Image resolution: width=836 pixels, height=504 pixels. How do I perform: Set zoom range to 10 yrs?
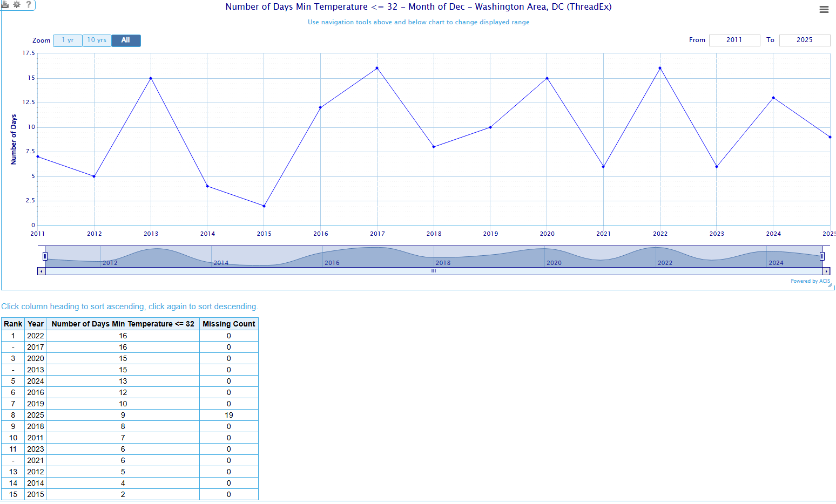pyautogui.click(x=97, y=40)
